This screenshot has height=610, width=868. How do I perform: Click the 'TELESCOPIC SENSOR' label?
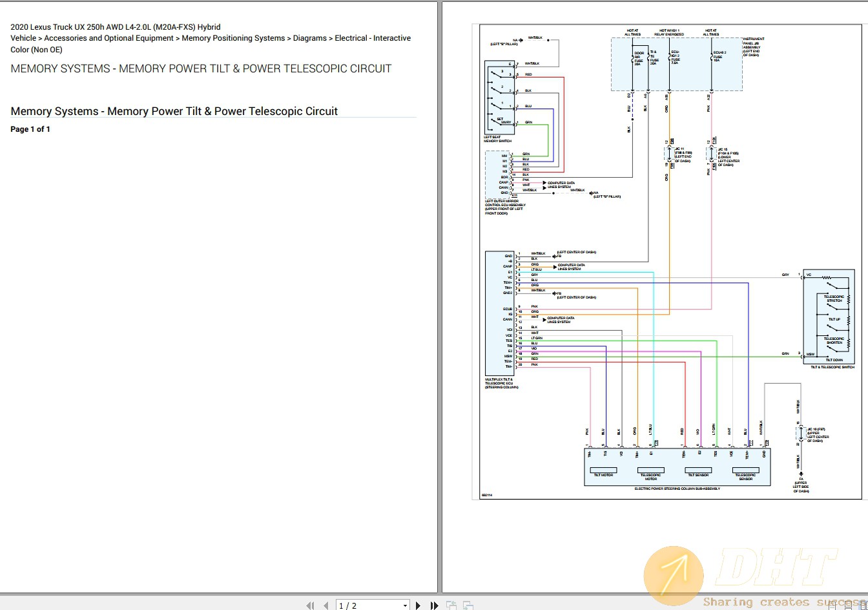pyautogui.click(x=745, y=477)
